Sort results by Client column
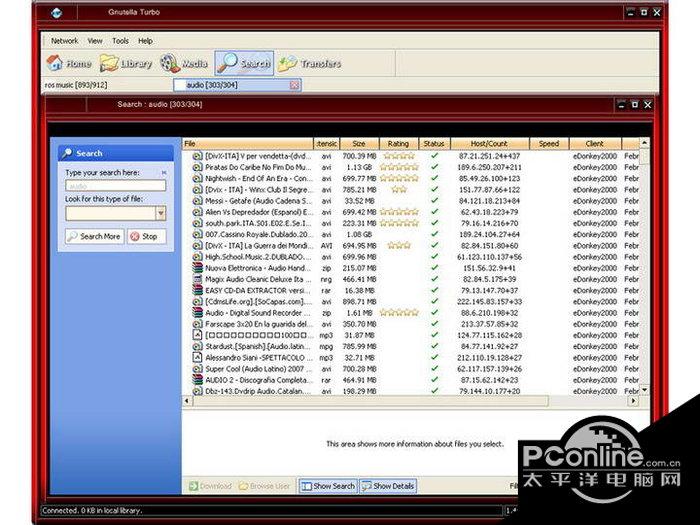This screenshot has width=700, height=525. coord(595,143)
